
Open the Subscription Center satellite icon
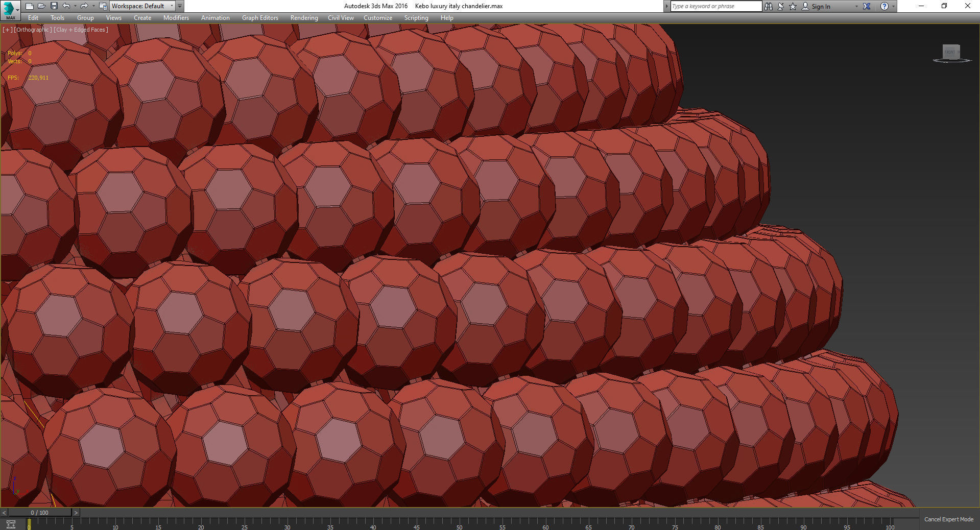[x=781, y=6]
